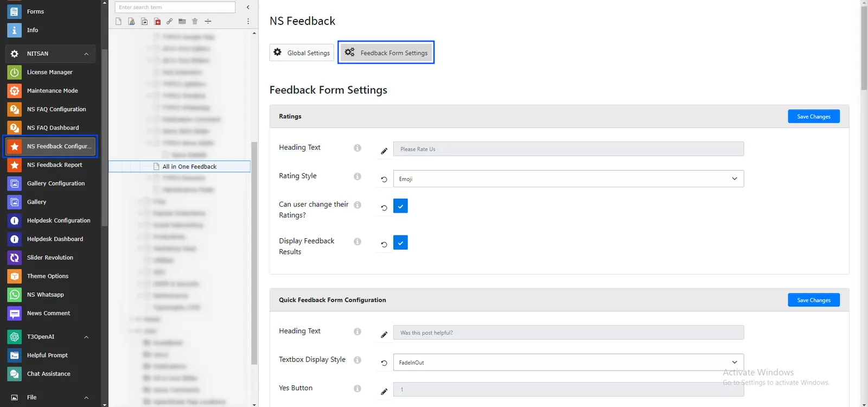The image size is (868, 407).
Task: Open the Helpful Prompt icon
Action: point(15,355)
